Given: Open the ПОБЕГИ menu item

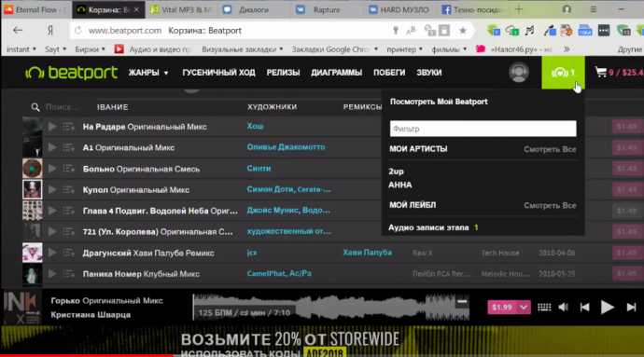Looking at the screenshot, I should tap(389, 73).
